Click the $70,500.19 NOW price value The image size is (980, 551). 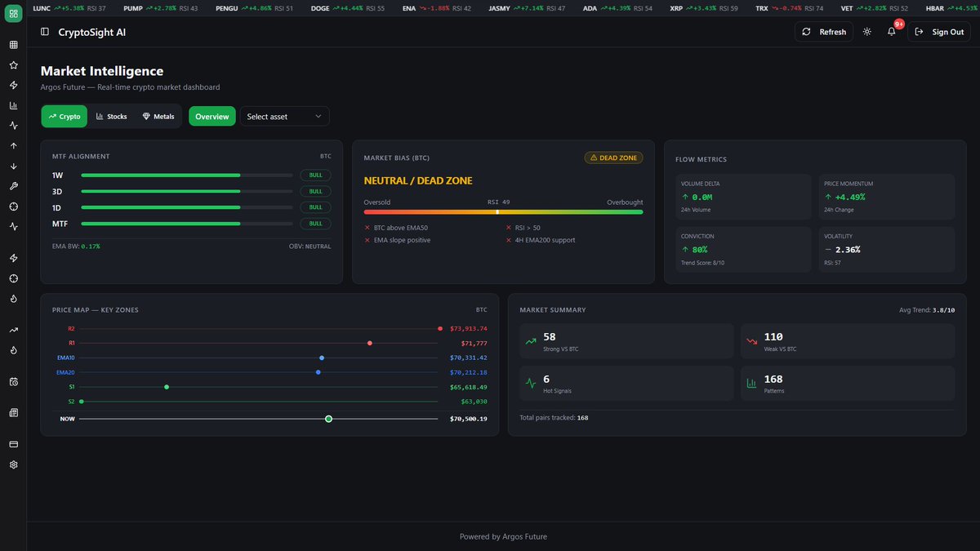tap(469, 419)
